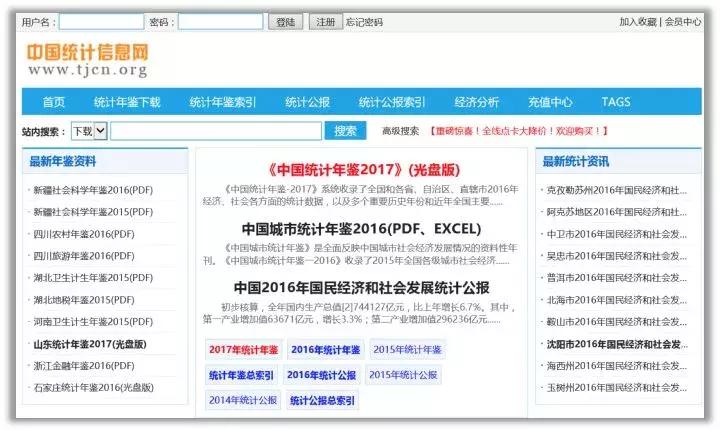The height and width of the screenshot is (431, 720).
Task: Open the 统计年鉴索引 nav item
Action: pyautogui.click(x=223, y=102)
